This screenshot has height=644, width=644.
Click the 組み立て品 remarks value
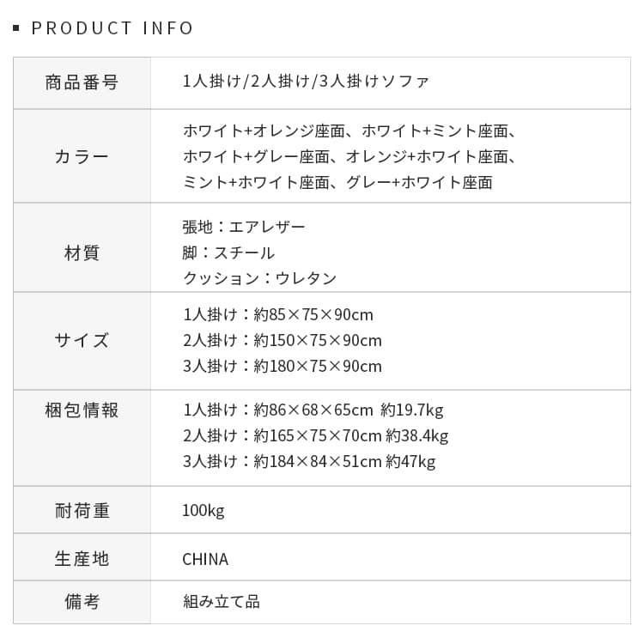click(x=222, y=601)
